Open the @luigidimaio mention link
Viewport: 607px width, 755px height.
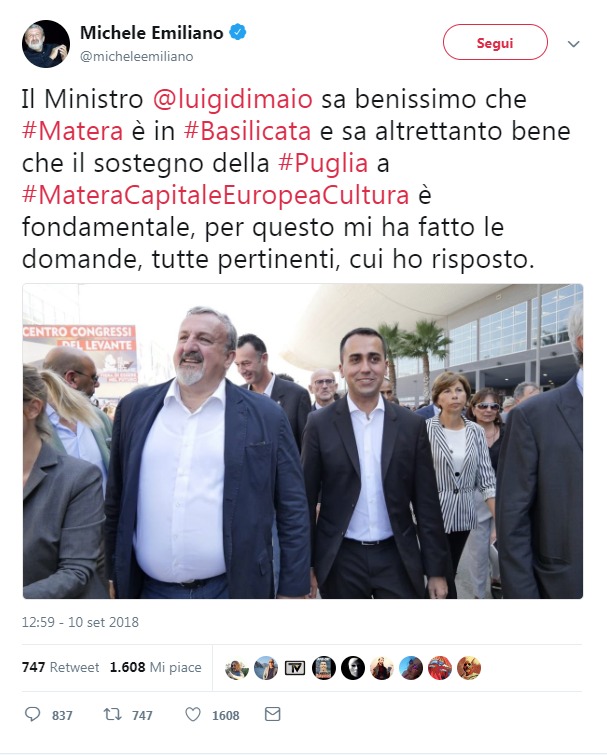point(232,99)
